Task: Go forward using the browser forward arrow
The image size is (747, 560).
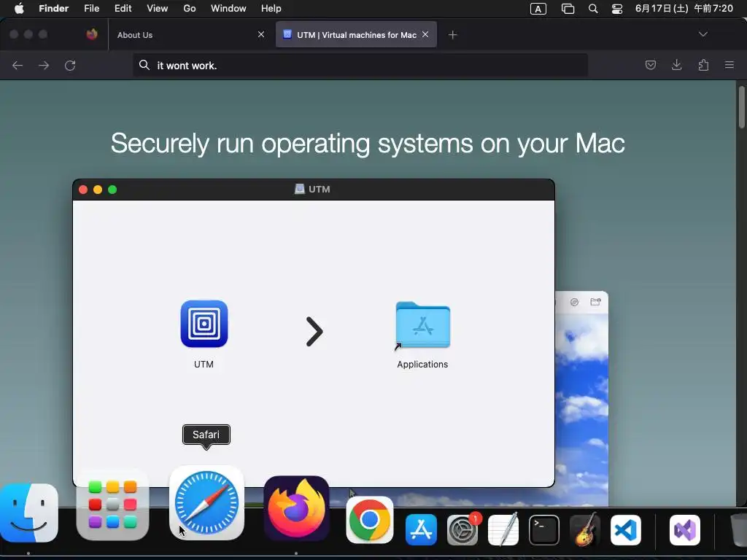Action: coord(44,66)
